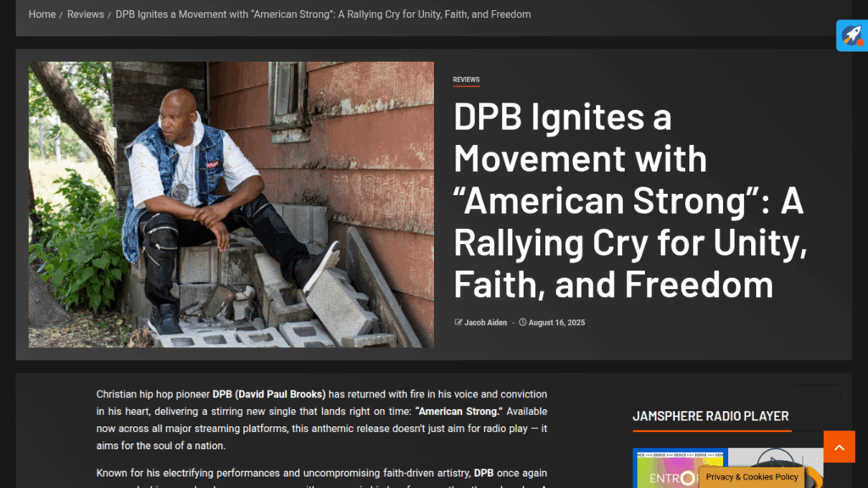
Task: Click the bold "American Strong." text
Action: click(x=459, y=412)
